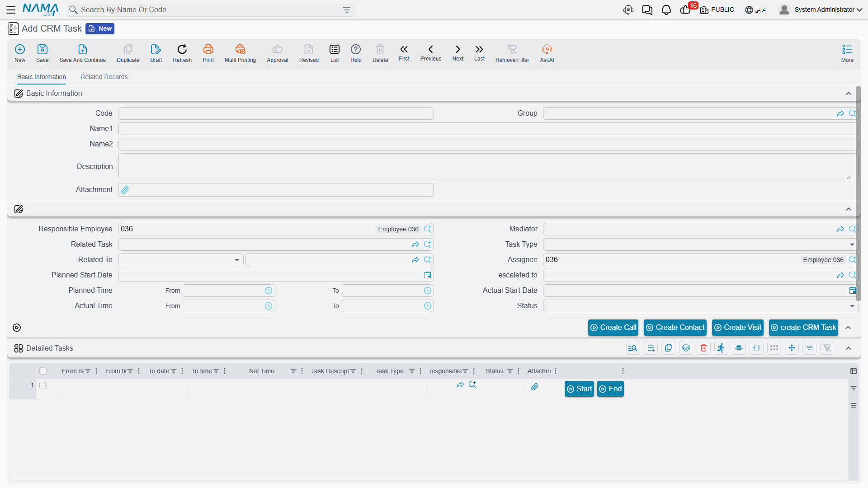Click the attachment paperclip in Attachment field
The width and height of the screenshot is (868, 488).
[125, 190]
